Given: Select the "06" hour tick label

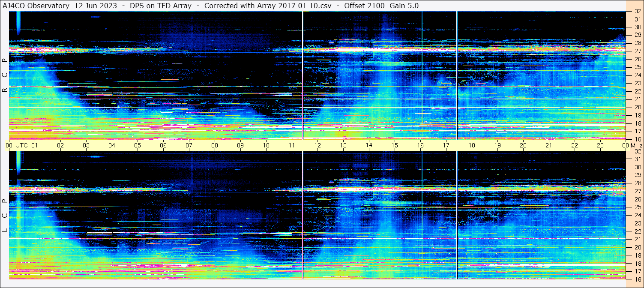Looking at the screenshot, I should pos(163,145).
